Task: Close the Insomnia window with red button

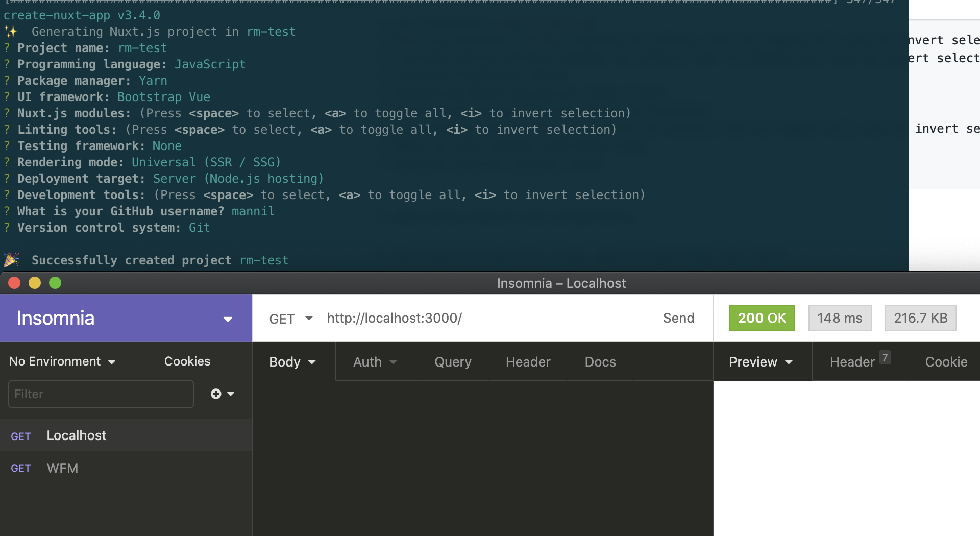Action: [x=14, y=283]
